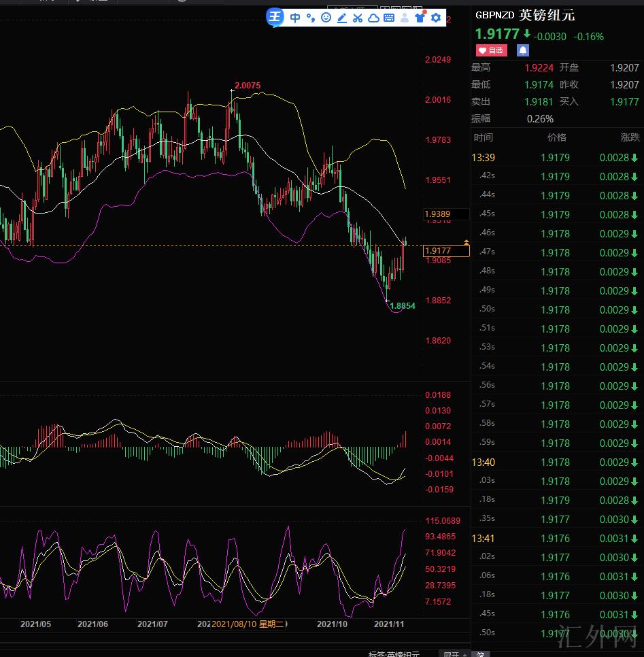Open IME settings gear

point(436,18)
